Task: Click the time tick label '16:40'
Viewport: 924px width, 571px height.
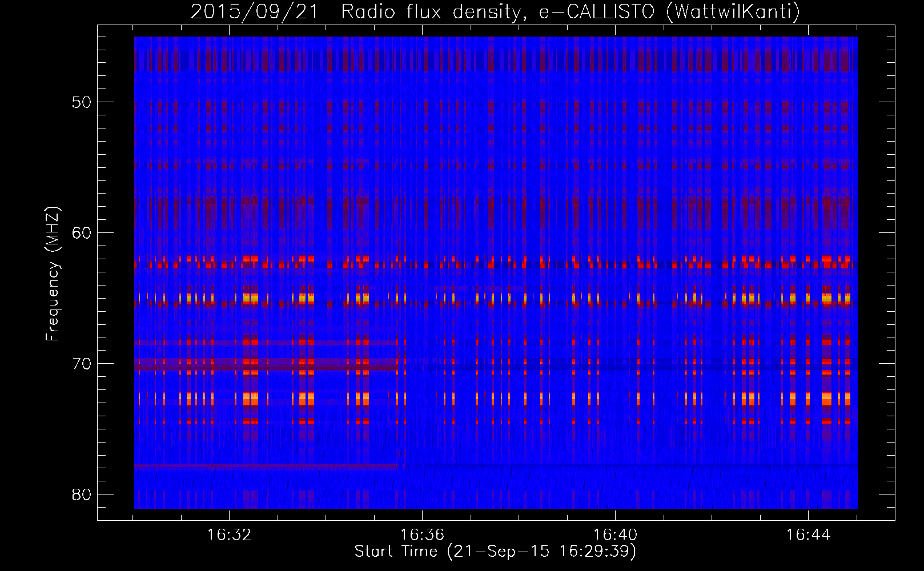Action: [615, 535]
